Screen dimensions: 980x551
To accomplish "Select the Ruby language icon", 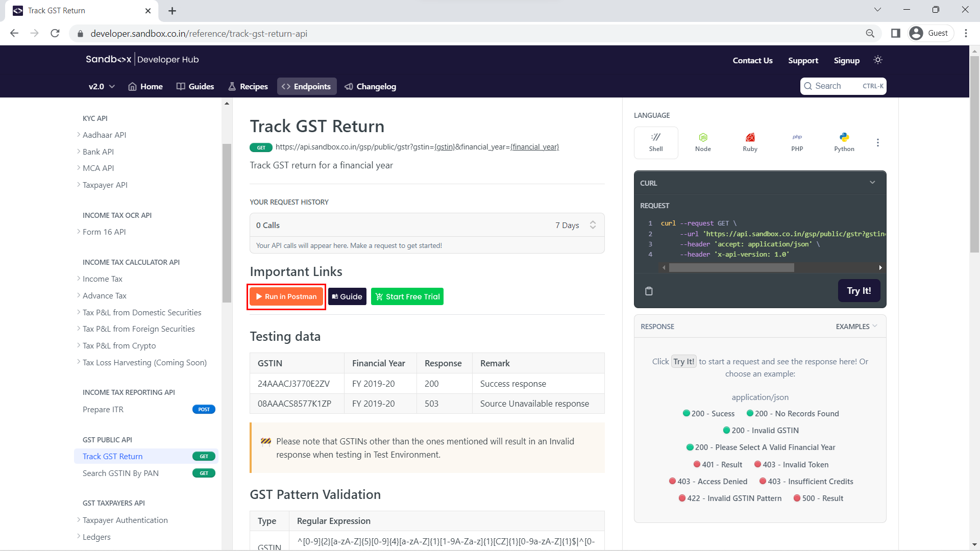I will pyautogui.click(x=750, y=142).
